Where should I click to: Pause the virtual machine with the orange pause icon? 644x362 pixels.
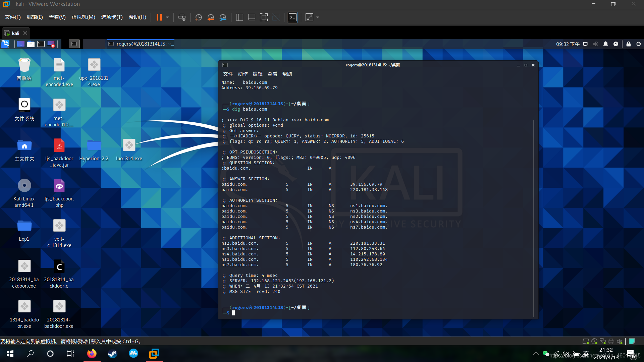click(159, 17)
